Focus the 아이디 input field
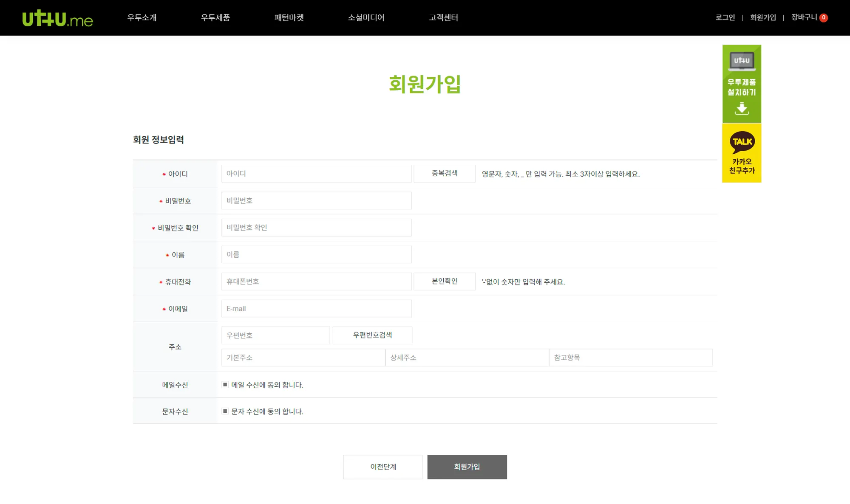 tap(316, 173)
